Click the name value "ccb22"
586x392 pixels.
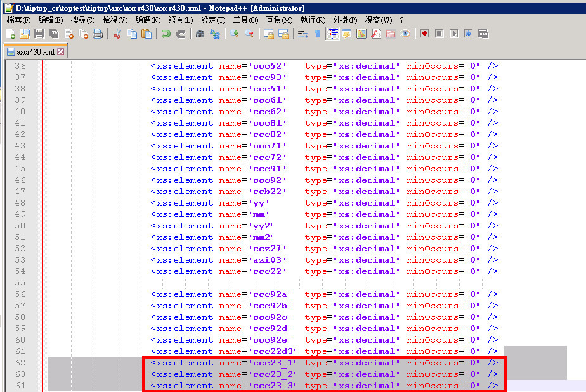coord(267,192)
